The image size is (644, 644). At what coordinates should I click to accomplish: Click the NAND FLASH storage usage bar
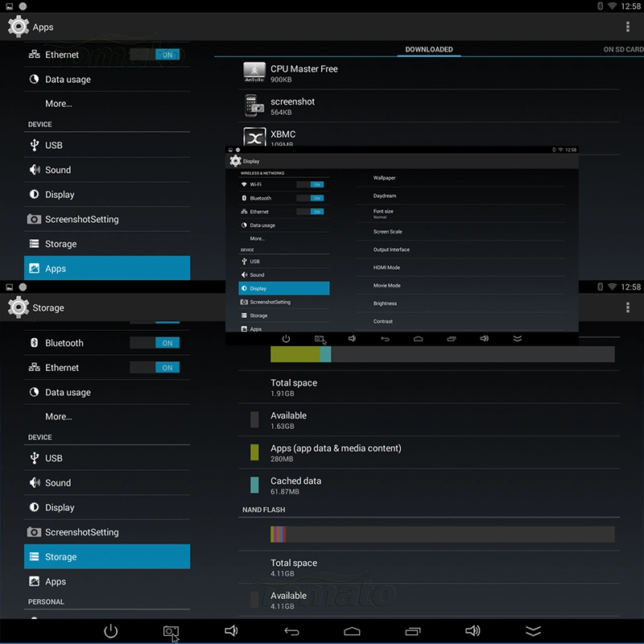[442, 535]
